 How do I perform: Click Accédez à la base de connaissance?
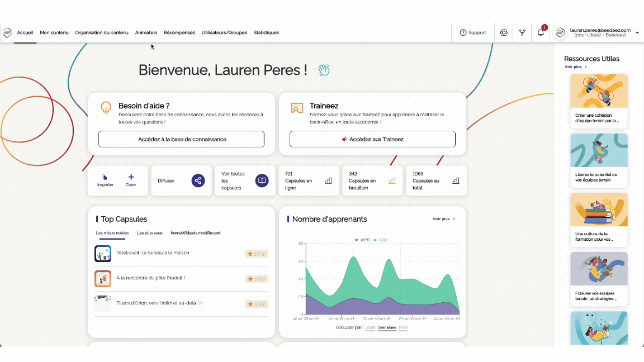[x=181, y=139]
